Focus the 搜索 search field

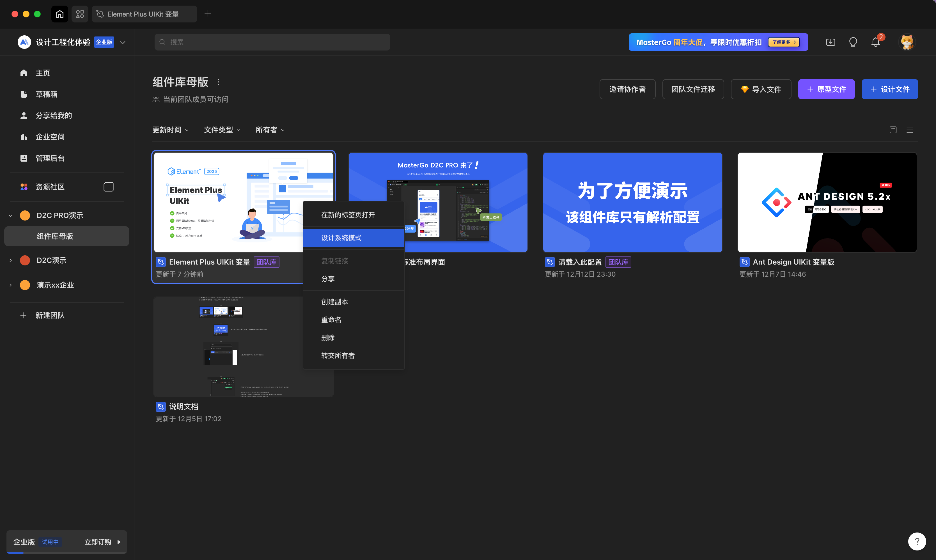[272, 42]
